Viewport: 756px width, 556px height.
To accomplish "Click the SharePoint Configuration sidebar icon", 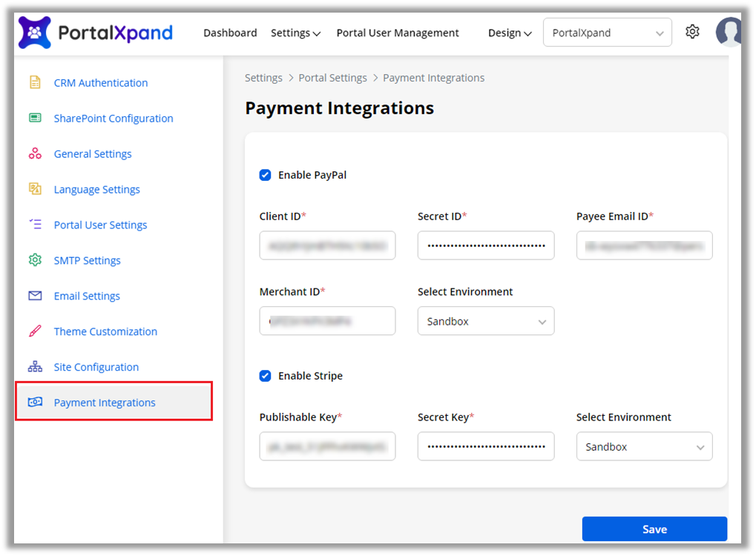I will tap(35, 118).
